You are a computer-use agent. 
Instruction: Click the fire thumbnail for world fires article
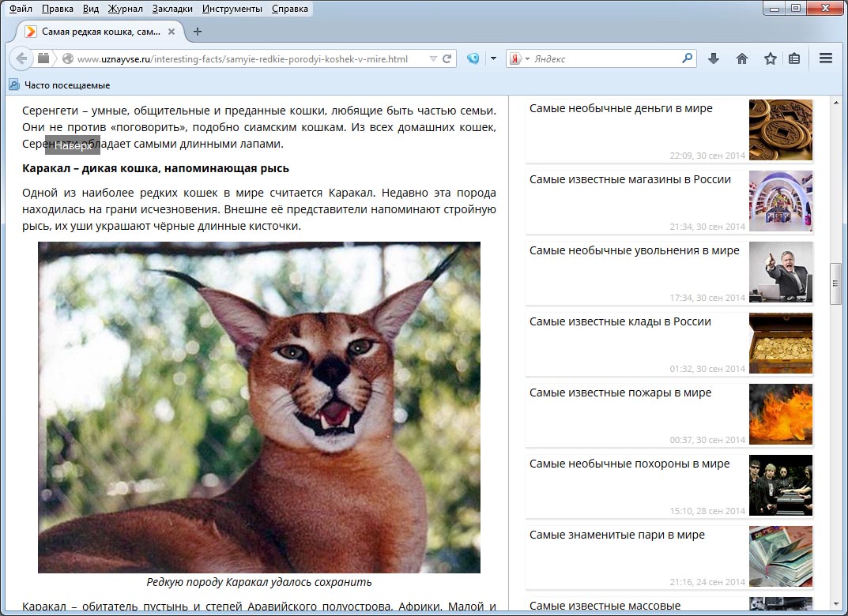(x=780, y=415)
